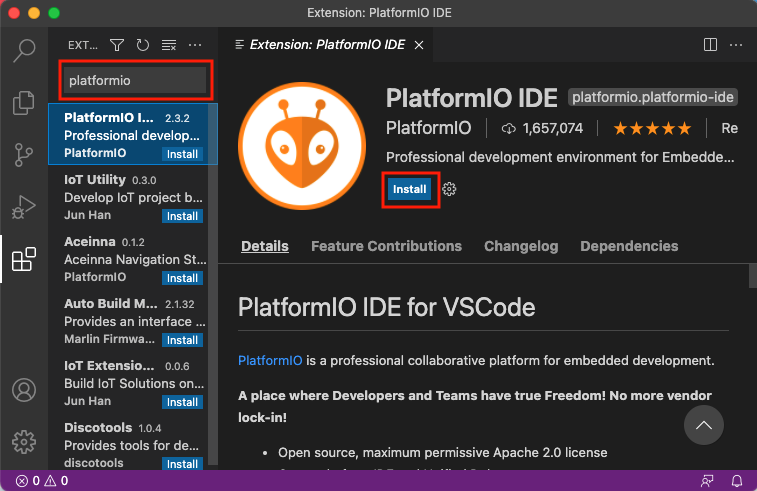Open the Run and Debug view
The height and width of the screenshot is (491, 757).
point(24,208)
